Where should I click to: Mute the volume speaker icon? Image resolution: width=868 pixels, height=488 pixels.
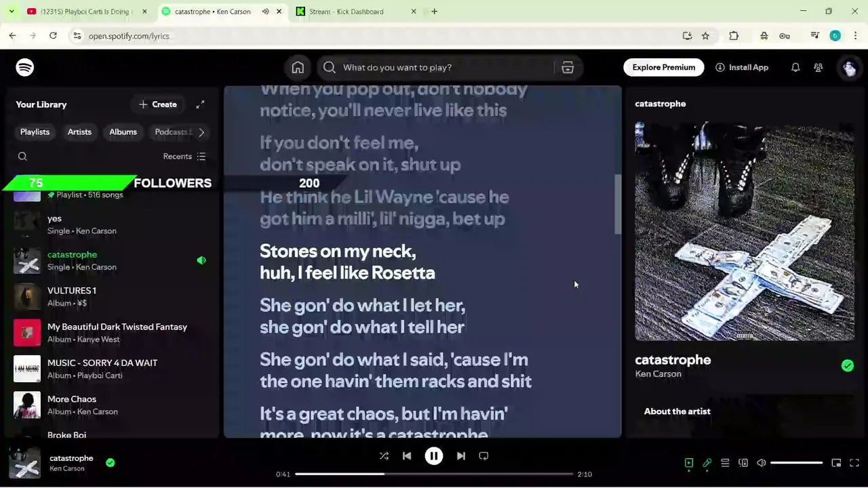point(762,463)
